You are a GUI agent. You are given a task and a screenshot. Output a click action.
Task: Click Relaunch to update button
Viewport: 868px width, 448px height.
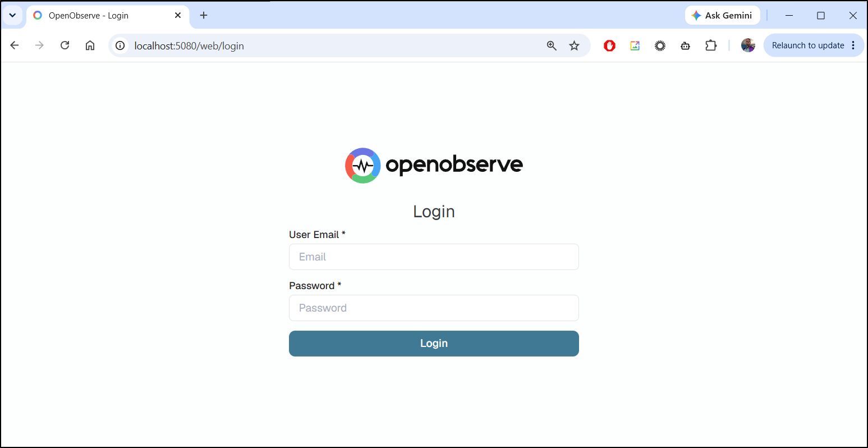[x=808, y=45]
